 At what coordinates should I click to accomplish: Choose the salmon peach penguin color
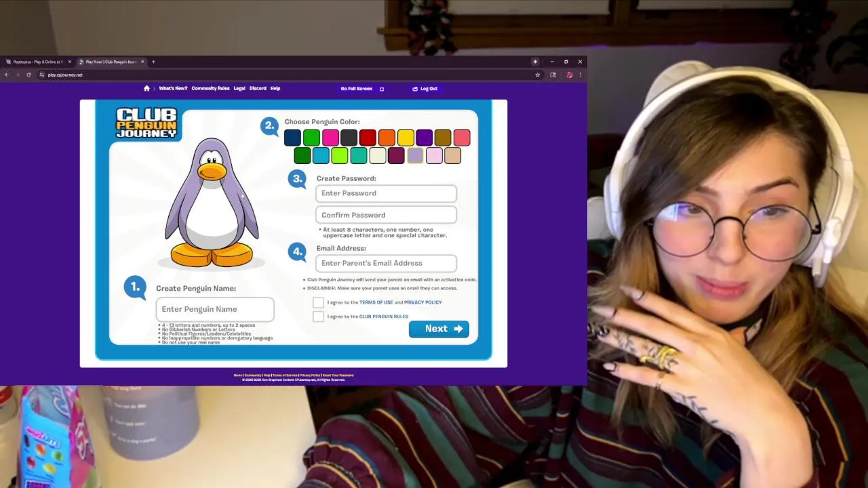tap(462, 138)
